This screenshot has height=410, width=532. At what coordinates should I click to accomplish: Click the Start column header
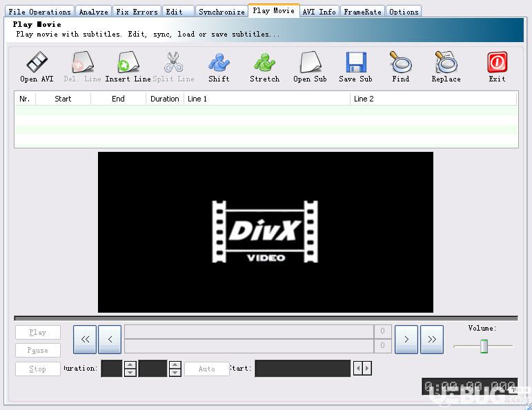pyautogui.click(x=63, y=99)
